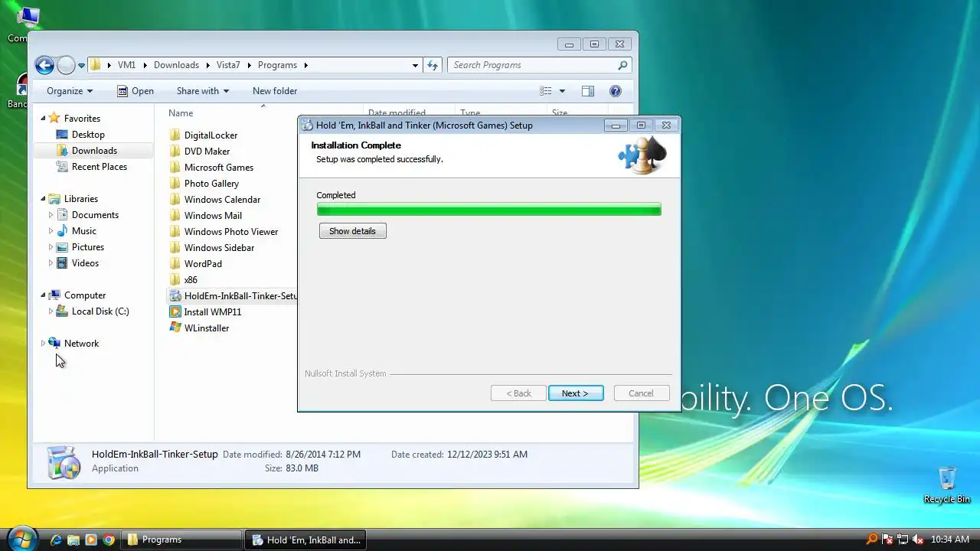Select Favorites in navigation pane
The image size is (980, 551).
pyautogui.click(x=82, y=119)
